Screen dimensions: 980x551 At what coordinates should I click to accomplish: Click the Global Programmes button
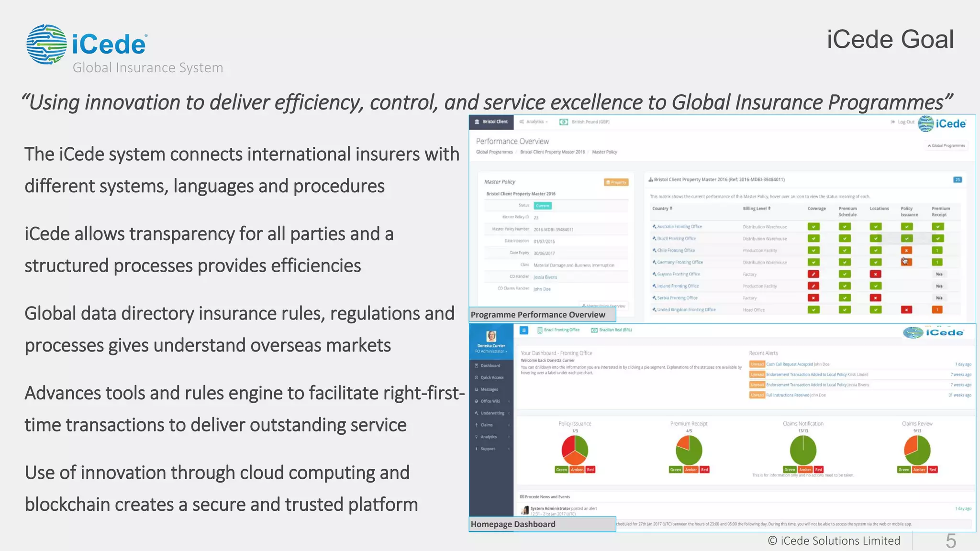pos(947,145)
